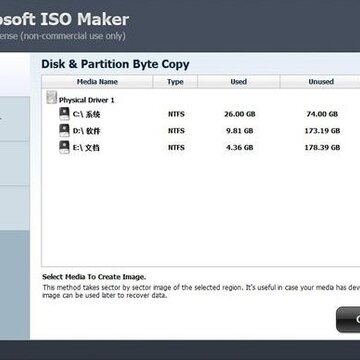Click NTFS type of E:\ row
Screen dimensions: 360x360
(x=176, y=147)
